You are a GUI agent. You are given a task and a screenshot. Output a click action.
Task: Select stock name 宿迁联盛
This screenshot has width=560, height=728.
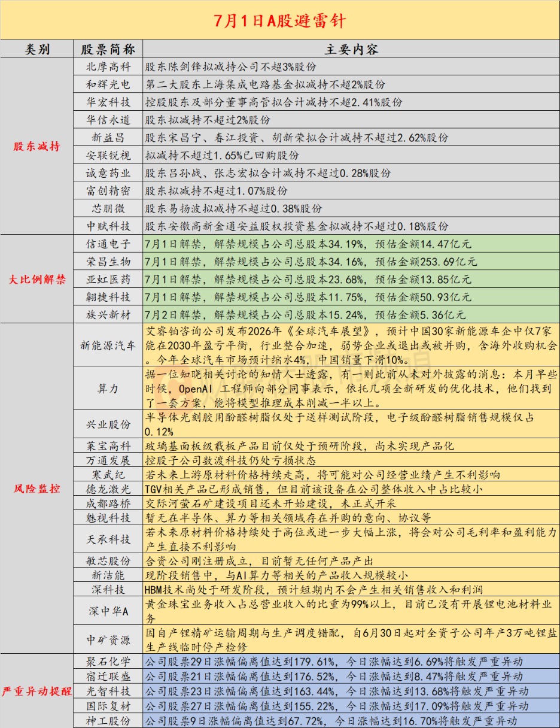(x=108, y=677)
